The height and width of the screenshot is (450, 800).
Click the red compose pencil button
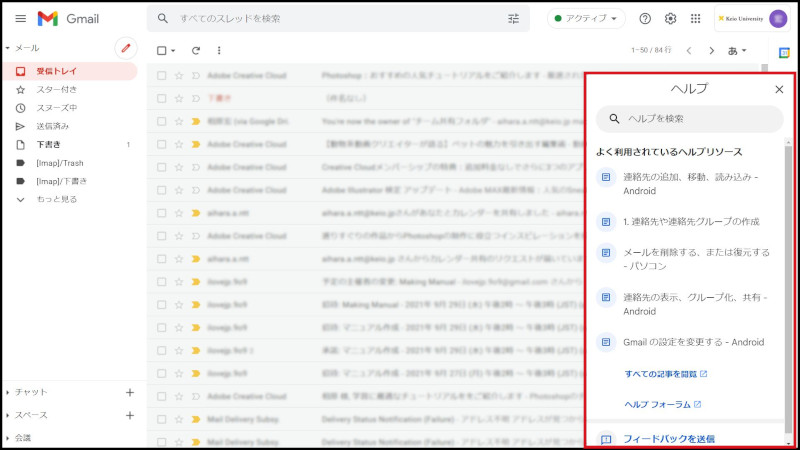[125, 48]
